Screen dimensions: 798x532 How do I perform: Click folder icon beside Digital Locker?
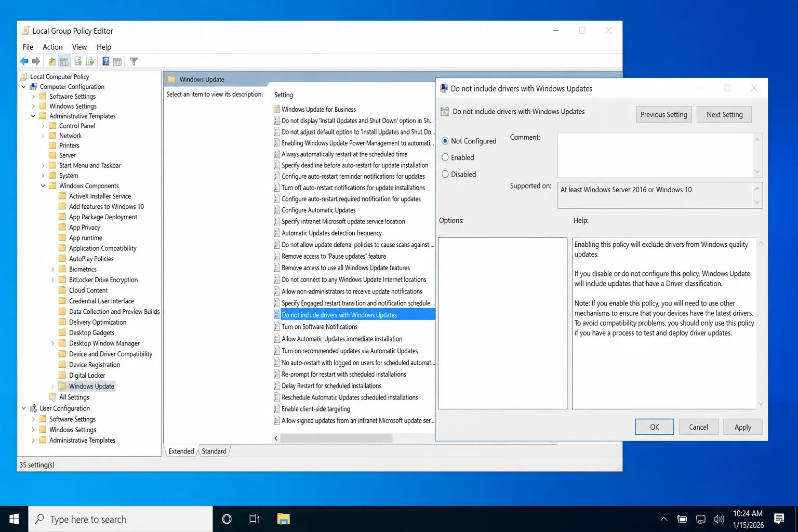click(62, 375)
